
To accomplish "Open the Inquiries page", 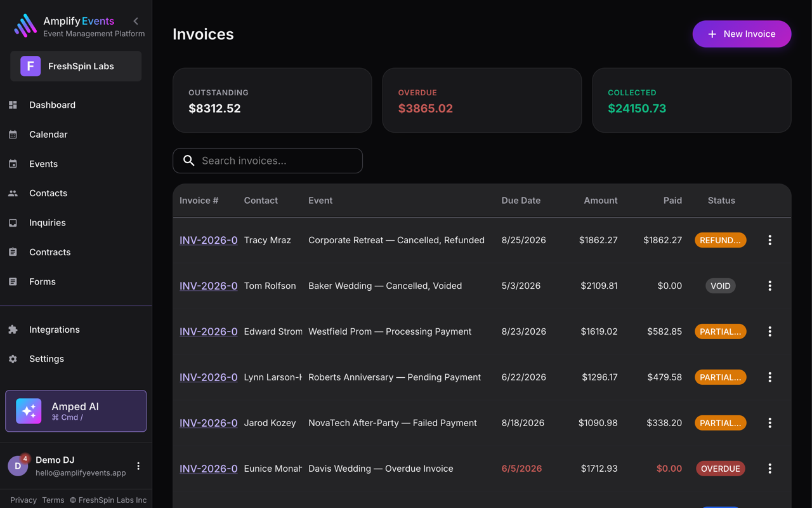I will tap(75, 223).
